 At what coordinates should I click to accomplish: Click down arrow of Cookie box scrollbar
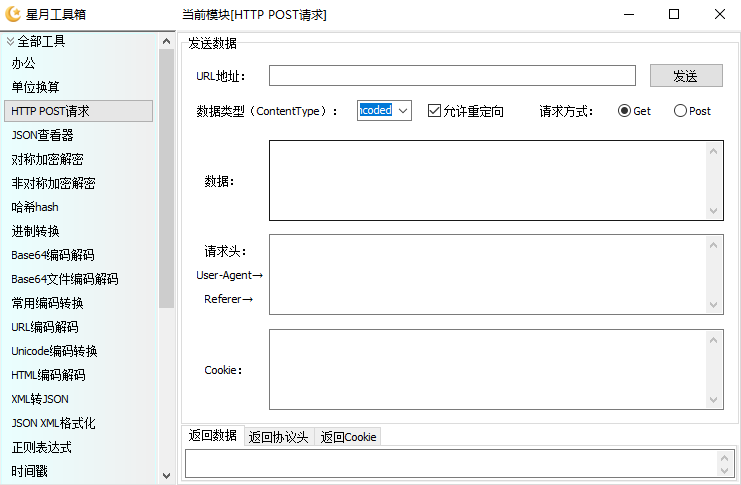click(714, 400)
